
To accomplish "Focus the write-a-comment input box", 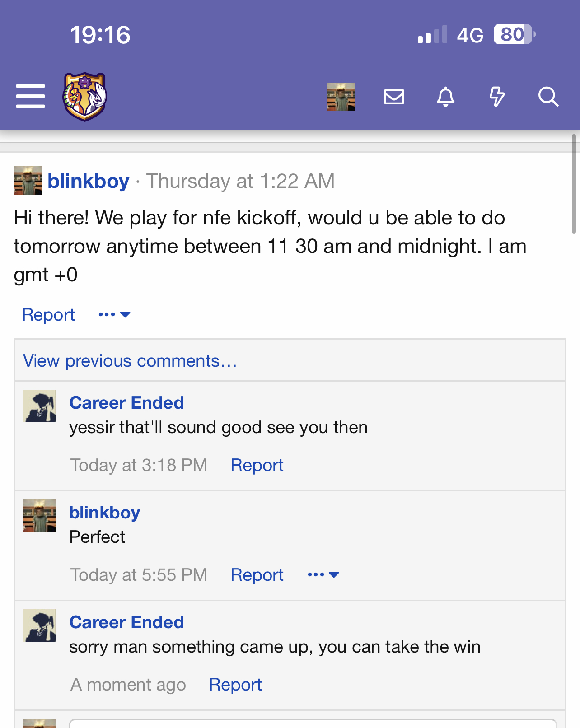I will 313,723.
